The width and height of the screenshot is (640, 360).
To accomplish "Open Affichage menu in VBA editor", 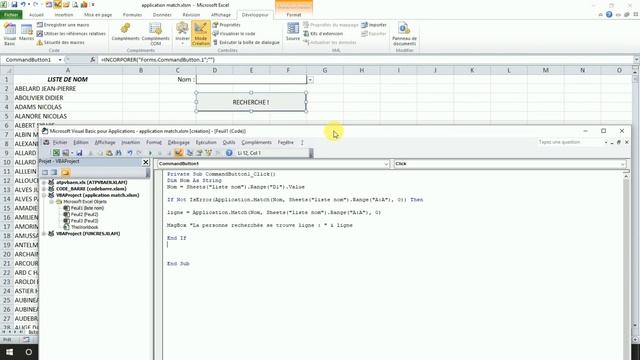I will click(x=105, y=142).
